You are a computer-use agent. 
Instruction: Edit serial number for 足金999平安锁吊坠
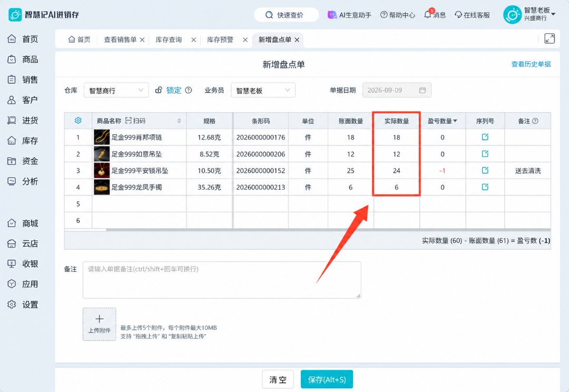pos(485,170)
